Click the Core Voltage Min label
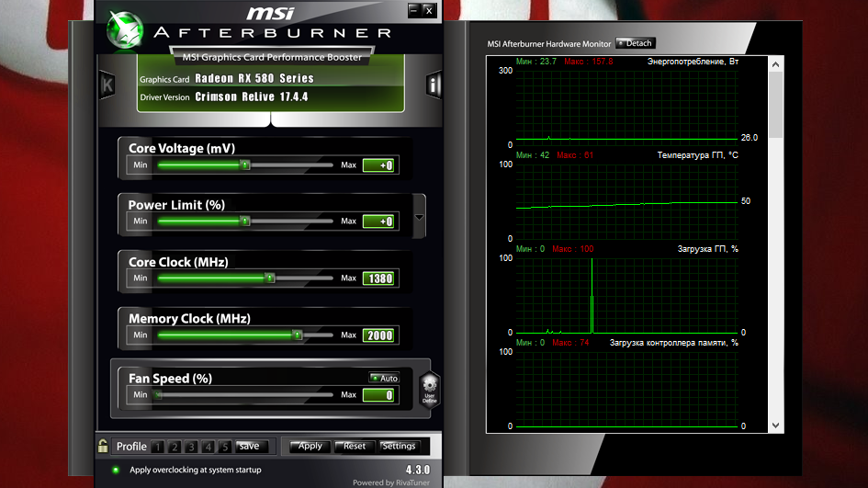868x488 pixels. click(x=140, y=165)
